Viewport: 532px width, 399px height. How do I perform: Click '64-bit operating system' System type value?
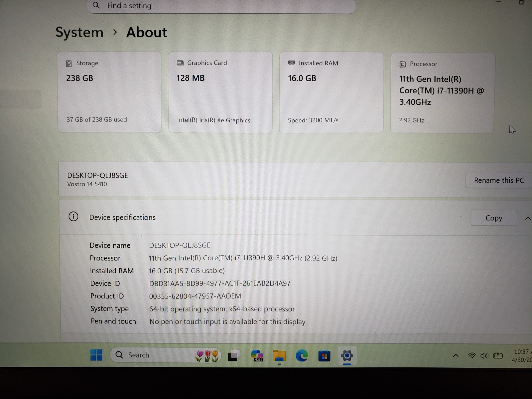[x=222, y=309]
